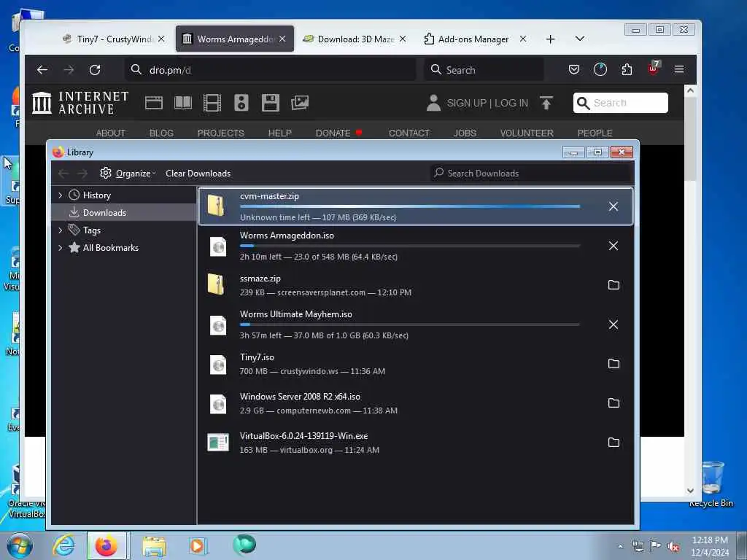Screen dimensions: 747x560
Task: Click the Internet Archive logo
Action: (80, 103)
